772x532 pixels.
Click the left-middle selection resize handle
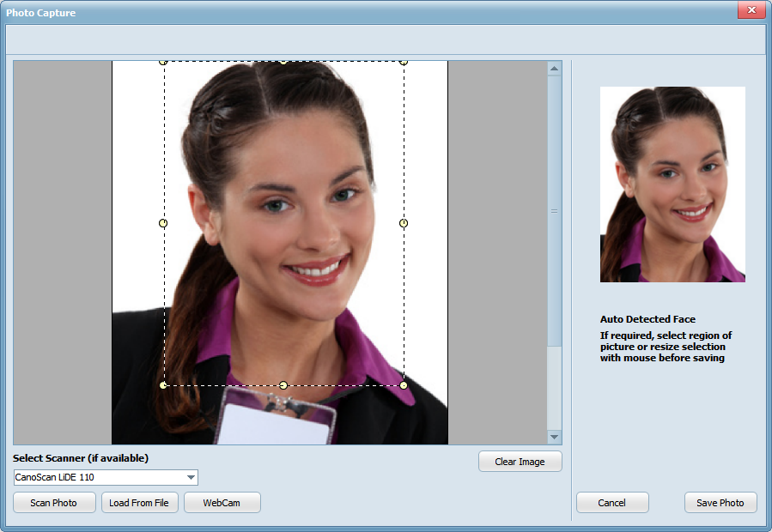coord(163,223)
